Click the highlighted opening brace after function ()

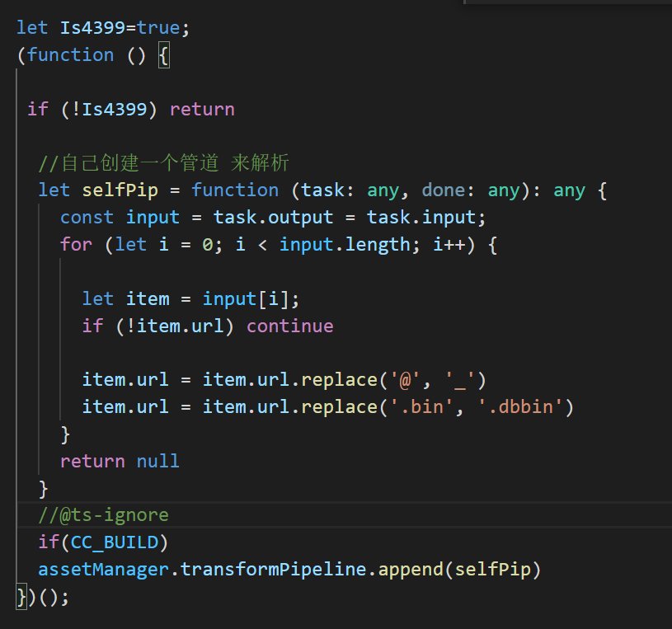click(x=164, y=55)
